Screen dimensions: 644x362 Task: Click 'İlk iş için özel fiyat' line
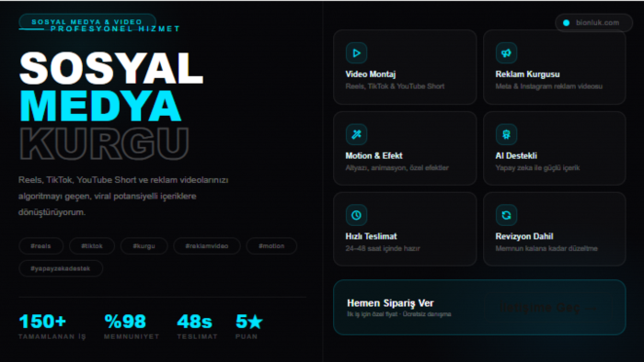(373, 314)
